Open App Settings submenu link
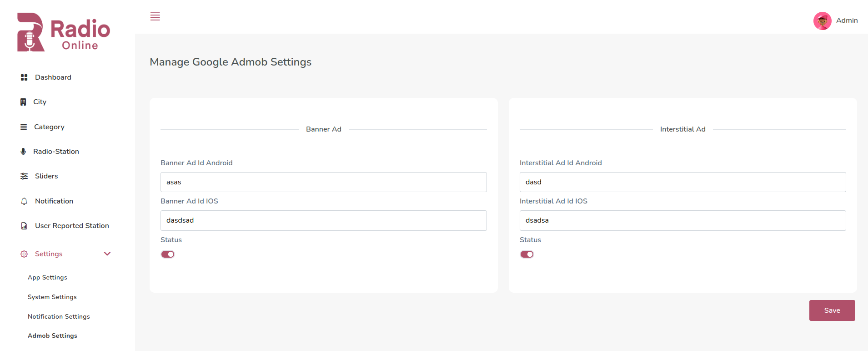This screenshot has width=868, height=351. point(47,277)
